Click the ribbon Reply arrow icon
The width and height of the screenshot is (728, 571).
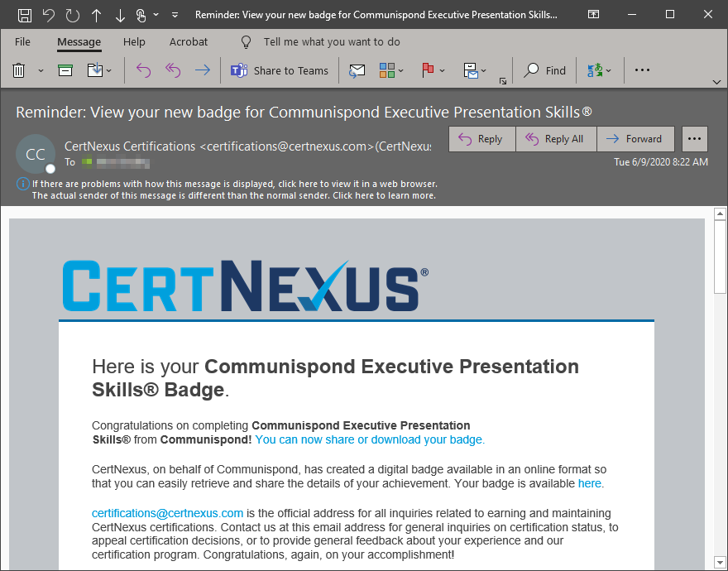[x=143, y=70]
